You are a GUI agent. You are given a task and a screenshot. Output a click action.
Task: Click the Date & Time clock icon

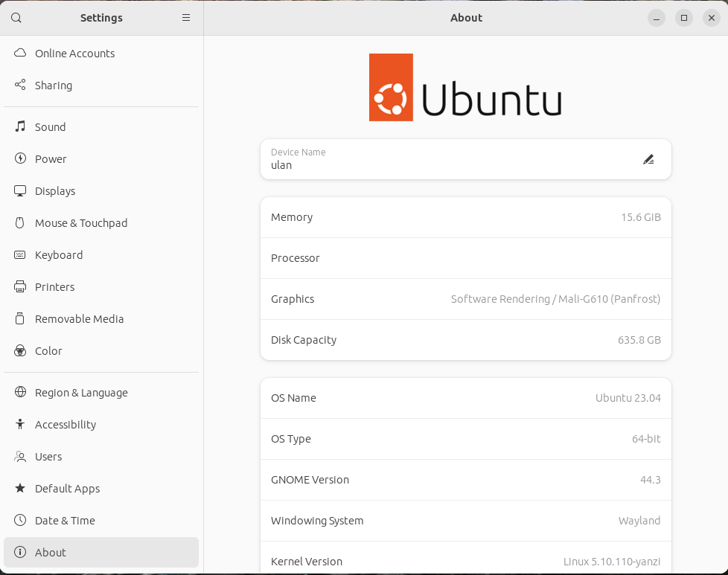(x=20, y=520)
